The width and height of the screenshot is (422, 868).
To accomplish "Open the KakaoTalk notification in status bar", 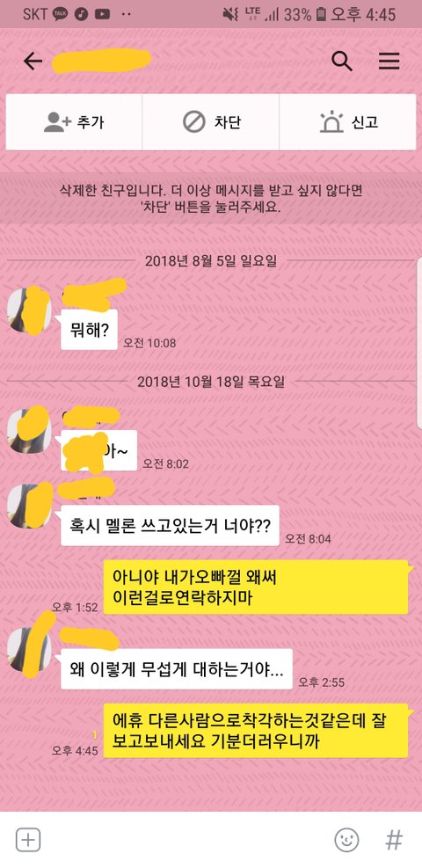I will [61, 14].
